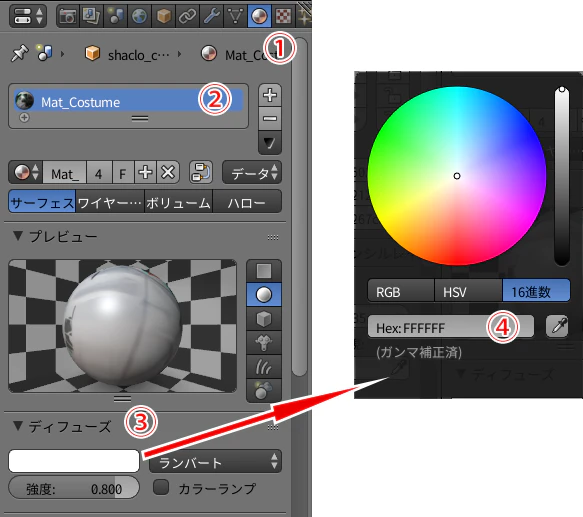This screenshot has width=583, height=517.
Task: Open the データ link dropdown
Action: pos(252,173)
